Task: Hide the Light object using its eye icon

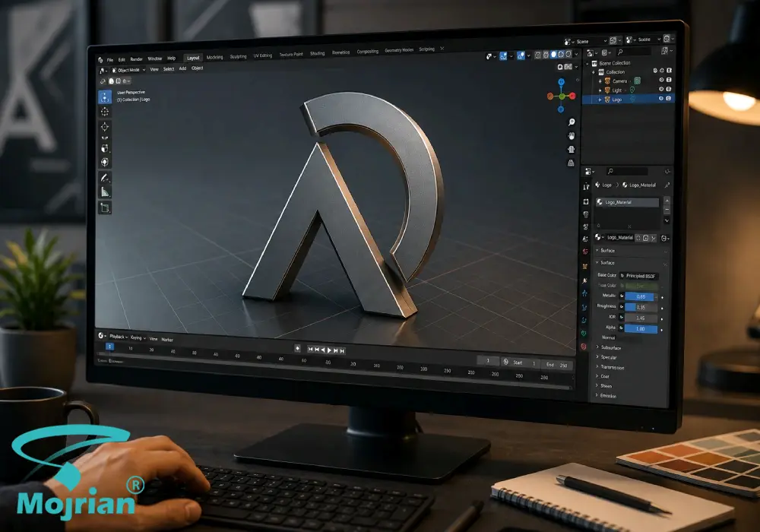Action: click(661, 89)
